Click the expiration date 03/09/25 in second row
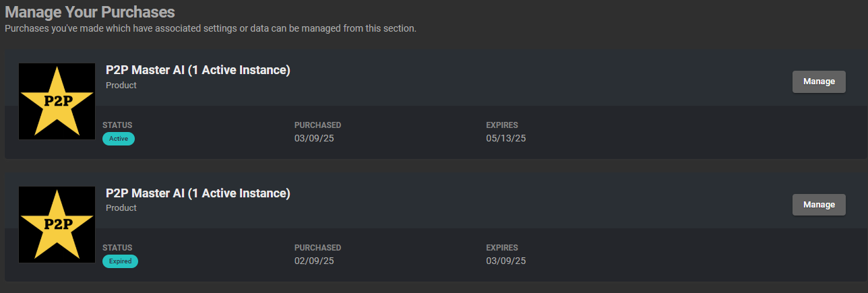The image size is (868, 293). 506,261
